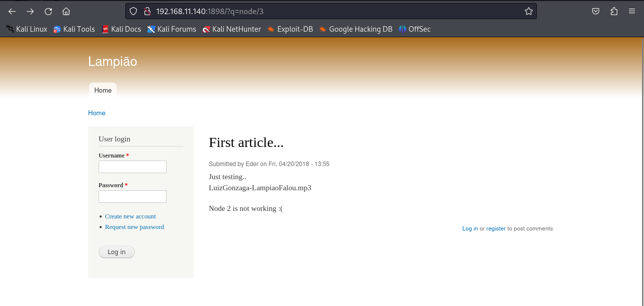
Task: Show site security info via padlock icon
Action: 146,11
